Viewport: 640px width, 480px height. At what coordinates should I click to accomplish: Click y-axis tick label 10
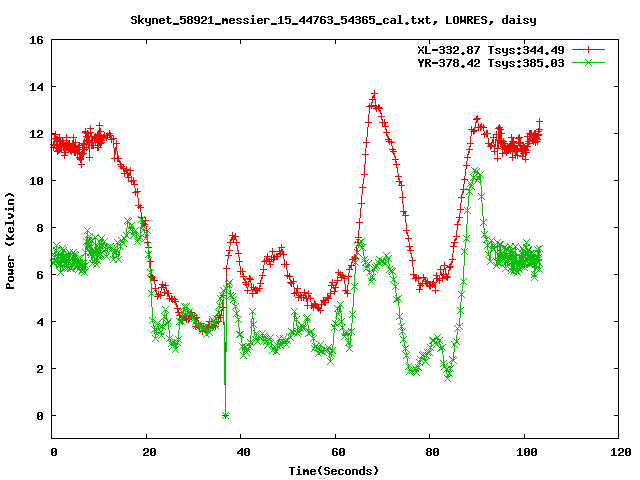(x=36, y=181)
